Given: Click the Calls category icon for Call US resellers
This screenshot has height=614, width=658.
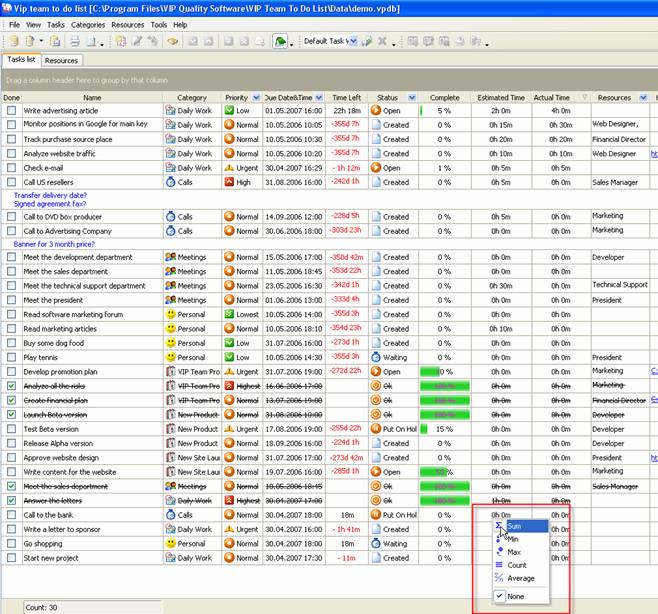Looking at the screenshot, I should coord(170,182).
